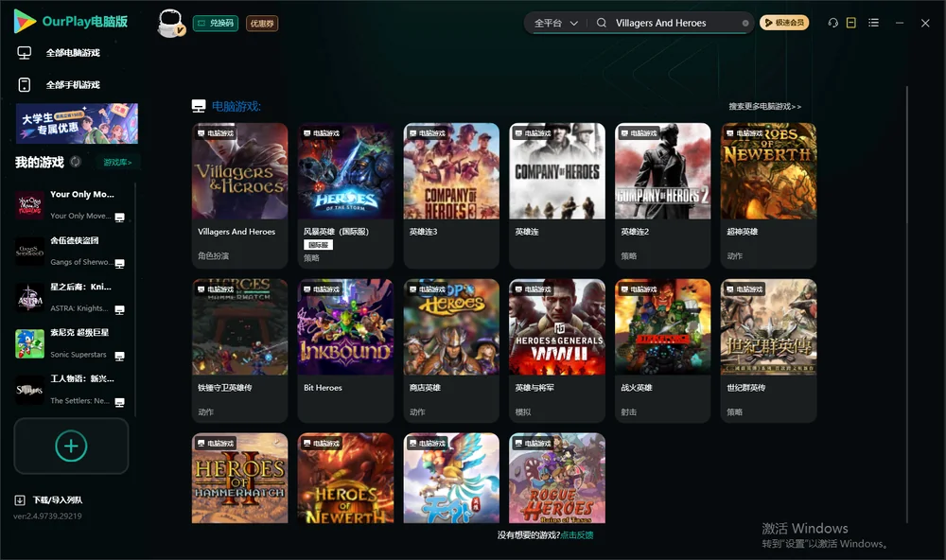
Task: Click the download icon beside 下载/导入列队
Action: coord(20,500)
